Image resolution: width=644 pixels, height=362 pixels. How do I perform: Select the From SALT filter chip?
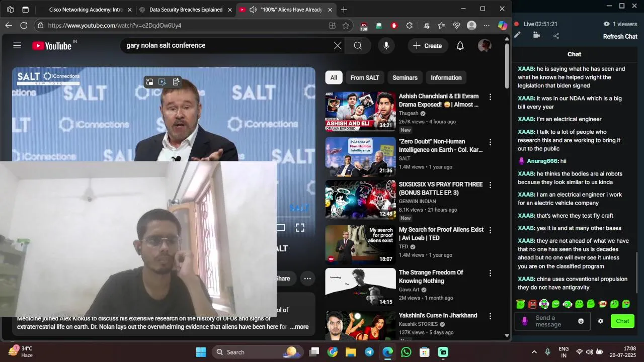[x=365, y=77]
